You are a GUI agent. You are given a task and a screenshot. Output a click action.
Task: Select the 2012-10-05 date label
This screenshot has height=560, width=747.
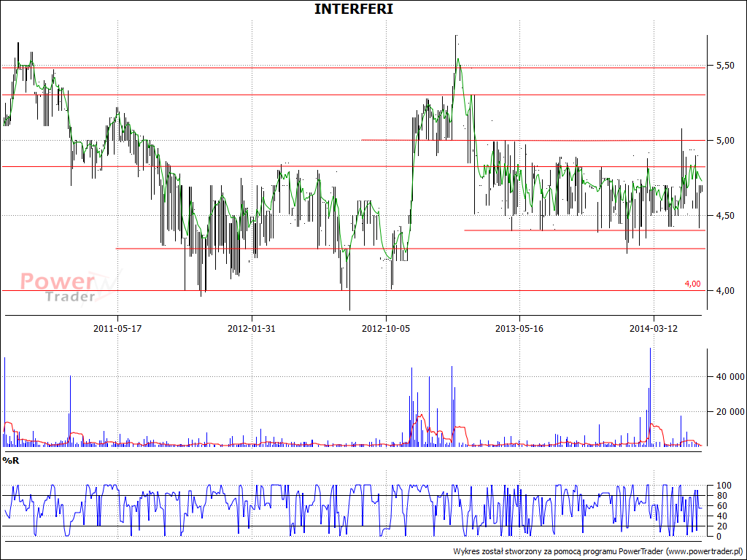click(x=386, y=328)
